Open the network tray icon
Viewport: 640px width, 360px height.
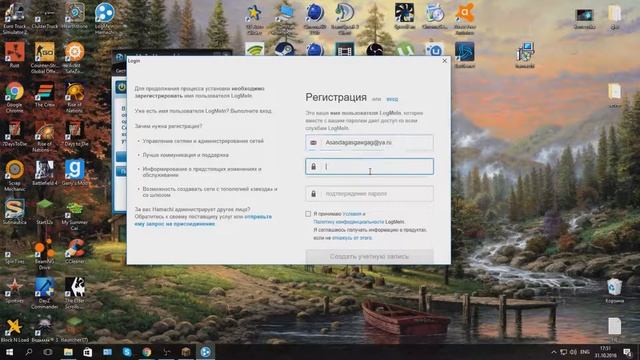[564, 352]
